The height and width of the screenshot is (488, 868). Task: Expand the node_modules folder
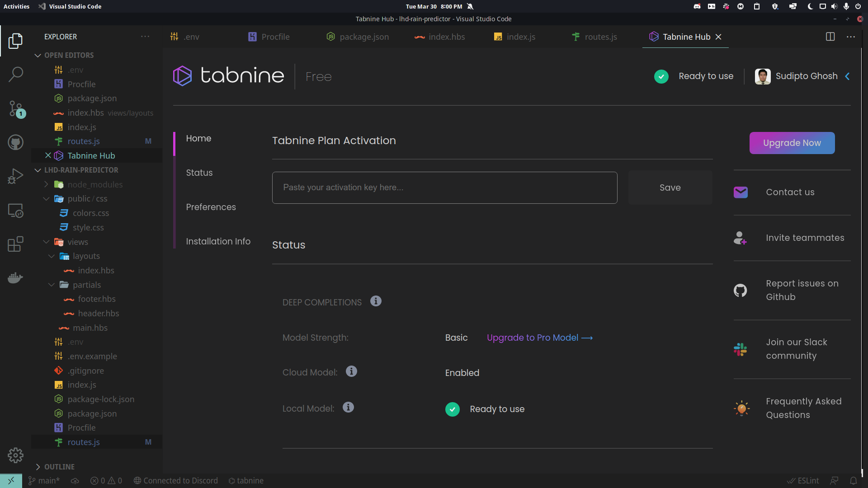(46, 184)
